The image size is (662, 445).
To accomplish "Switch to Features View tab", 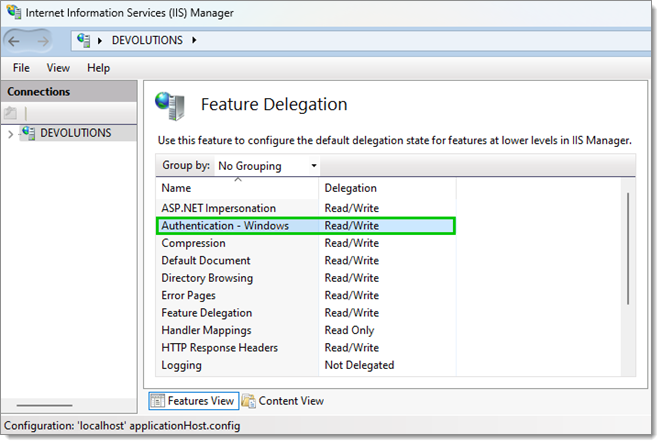I will coord(194,401).
